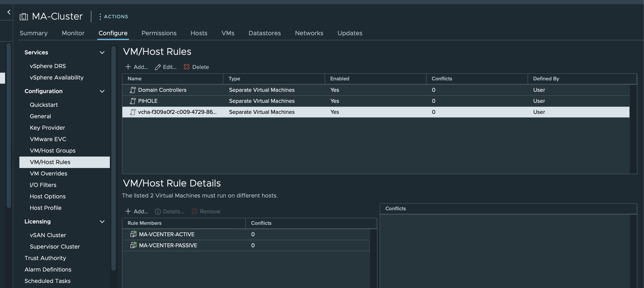Open Alarm Definitions
Screen dimensions: 644x288
point(48,270)
